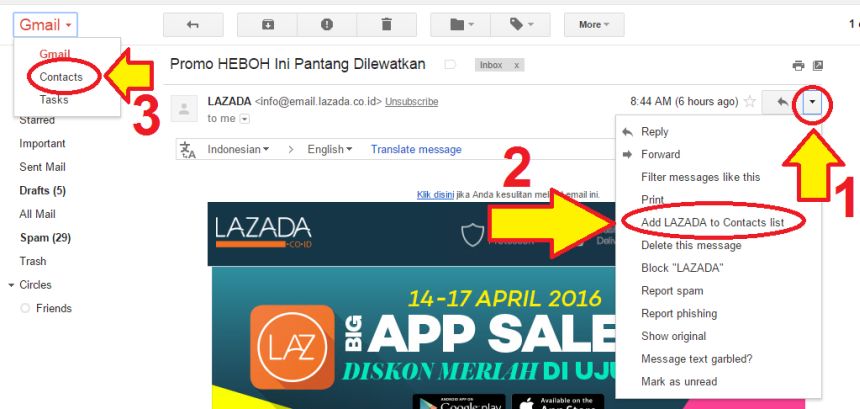The width and height of the screenshot is (860, 409).
Task: Click the Unsubscribe link
Action: pos(411,101)
